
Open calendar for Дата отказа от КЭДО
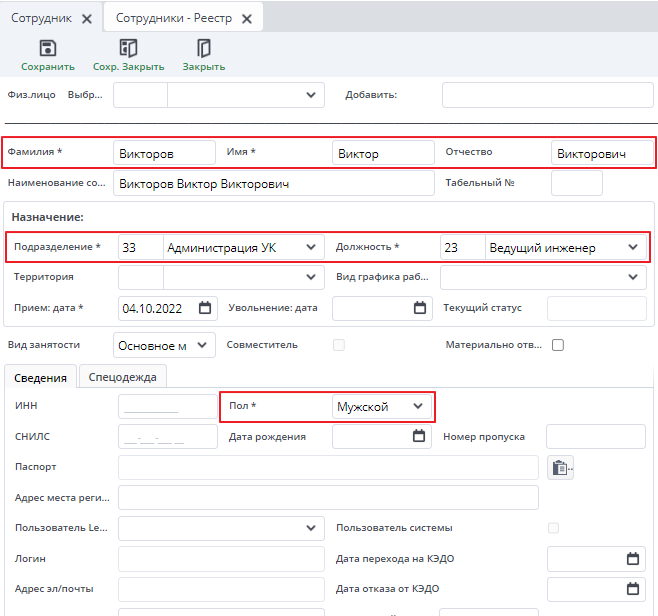tap(632, 589)
